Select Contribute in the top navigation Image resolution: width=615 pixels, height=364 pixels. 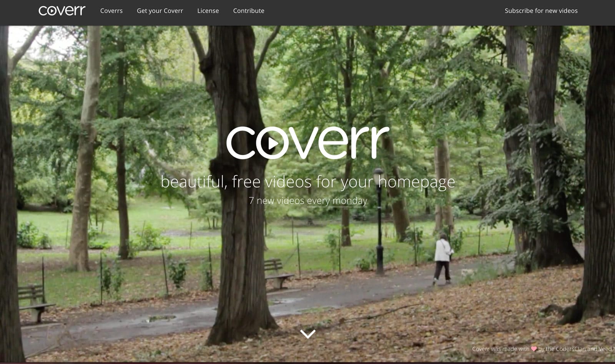click(249, 11)
